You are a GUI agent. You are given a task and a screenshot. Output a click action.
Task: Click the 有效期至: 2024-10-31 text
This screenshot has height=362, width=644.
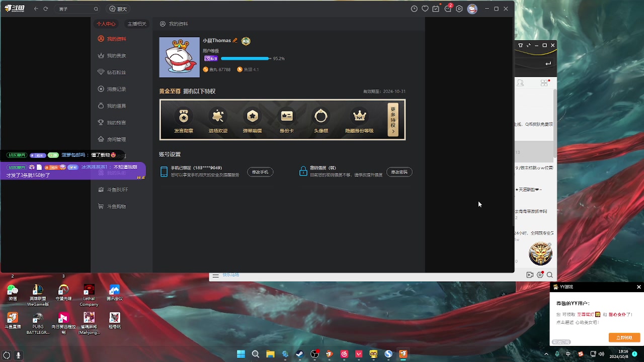coord(384,92)
